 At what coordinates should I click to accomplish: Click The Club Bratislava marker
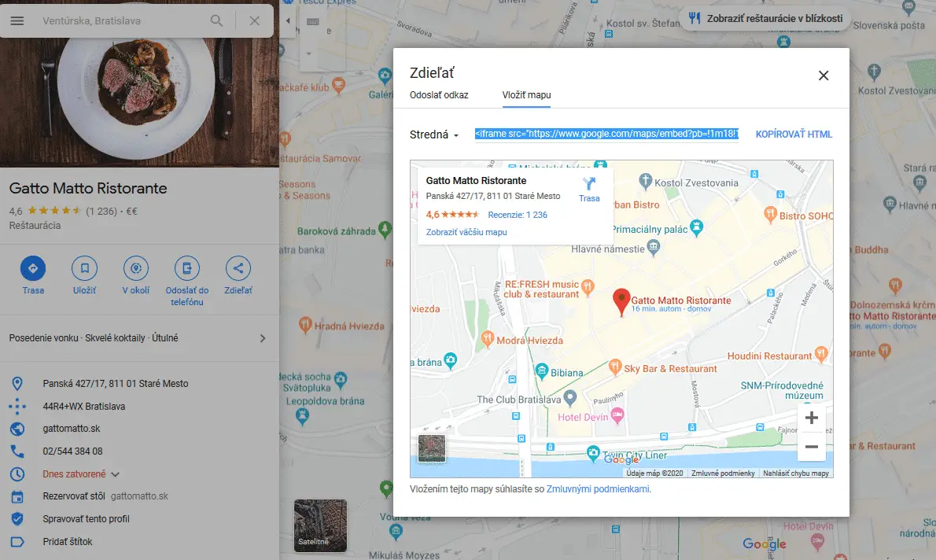[570, 396]
